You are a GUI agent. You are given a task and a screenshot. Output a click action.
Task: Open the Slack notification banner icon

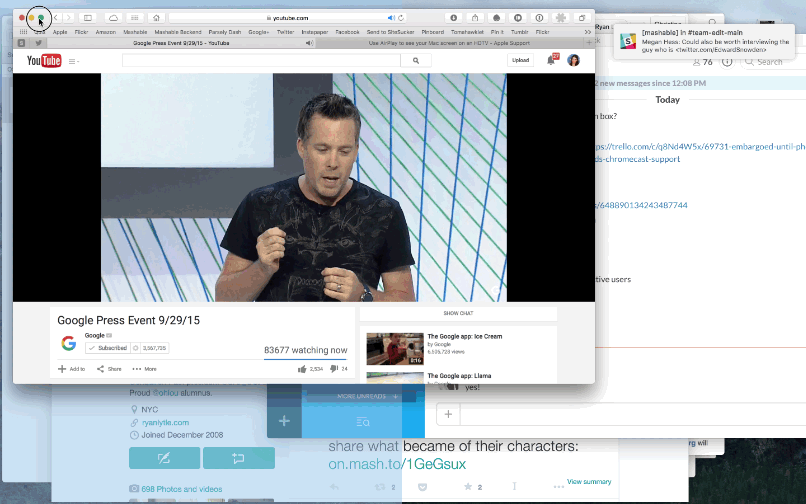point(628,41)
